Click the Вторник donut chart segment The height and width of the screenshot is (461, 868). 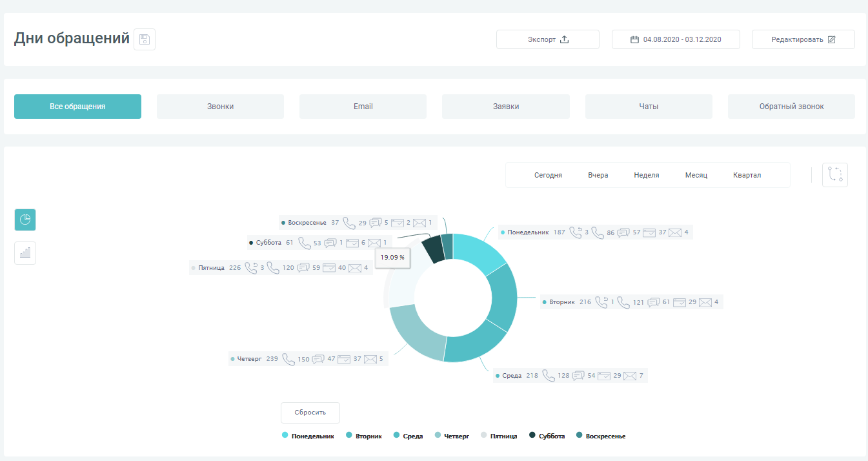(x=503, y=297)
